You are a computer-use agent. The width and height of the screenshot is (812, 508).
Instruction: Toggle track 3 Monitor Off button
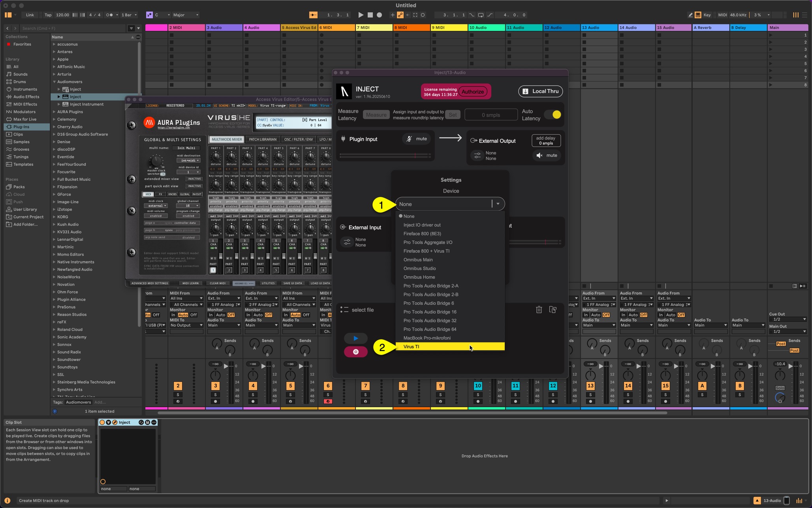click(x=231, y=315)
